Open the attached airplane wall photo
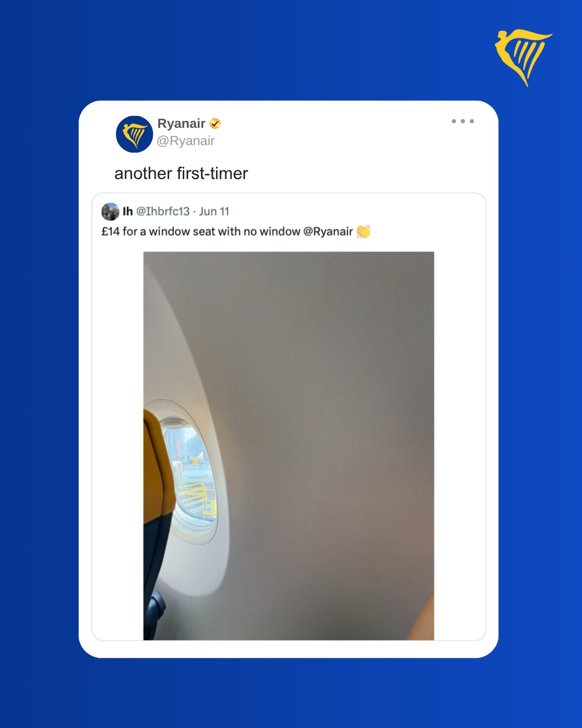582x728 pixels. (x=288, y=446)
